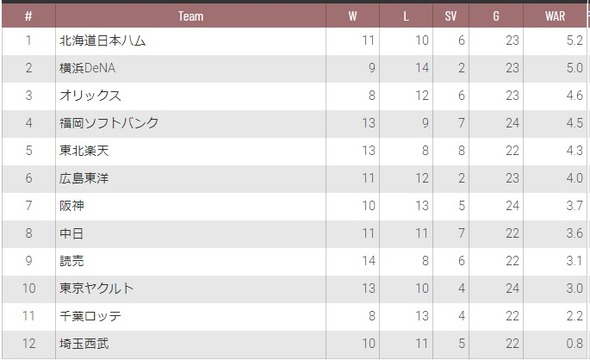The height and width of the screenshot is (360, 590).
Task: Click the 5.2 WAR value cell
Action: [x=555, y=41]
